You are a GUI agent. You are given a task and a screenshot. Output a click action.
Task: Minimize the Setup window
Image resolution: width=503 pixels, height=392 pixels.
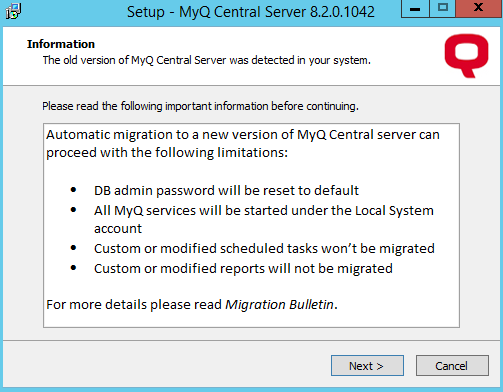pos(415,8)
